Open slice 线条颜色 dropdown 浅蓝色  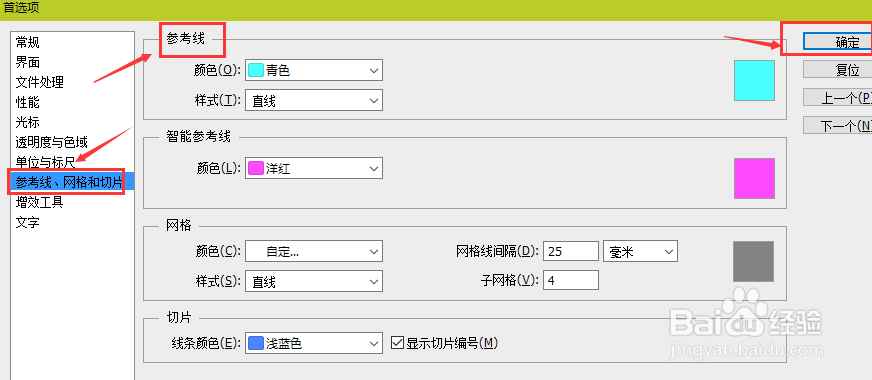(314, 343)
